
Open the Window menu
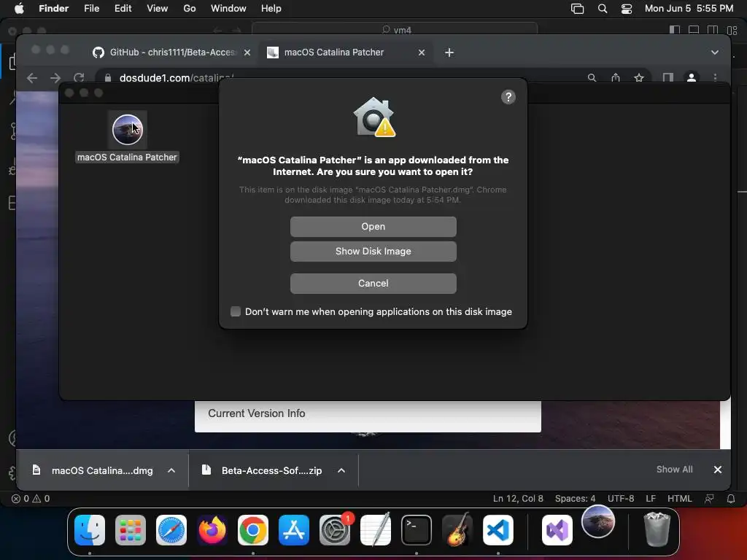[x=228, y=9]
